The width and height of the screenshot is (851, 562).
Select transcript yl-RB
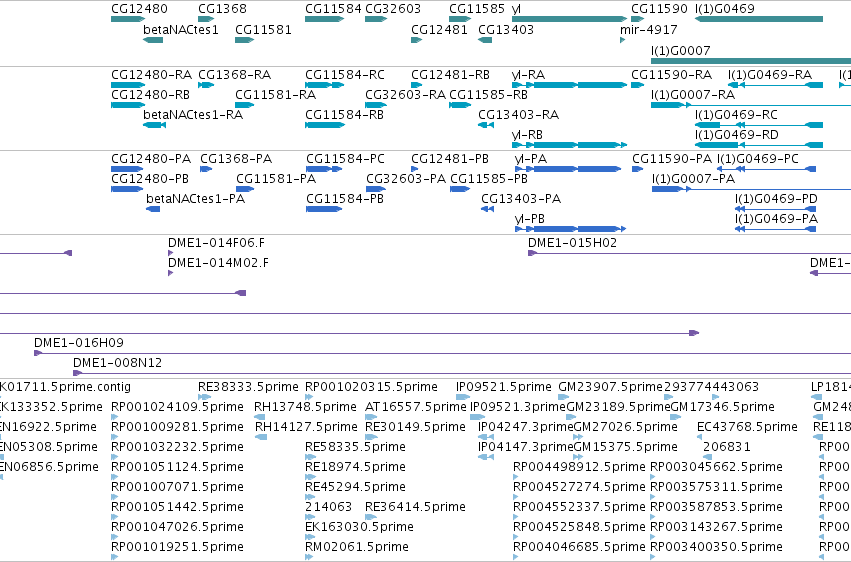(x=528, y=135)
